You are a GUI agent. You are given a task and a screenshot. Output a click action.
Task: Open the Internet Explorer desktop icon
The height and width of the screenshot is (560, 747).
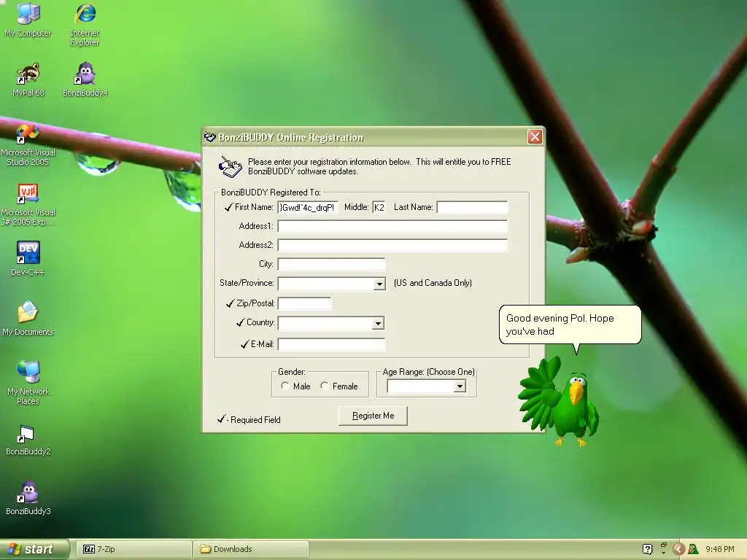click(85, 25)
